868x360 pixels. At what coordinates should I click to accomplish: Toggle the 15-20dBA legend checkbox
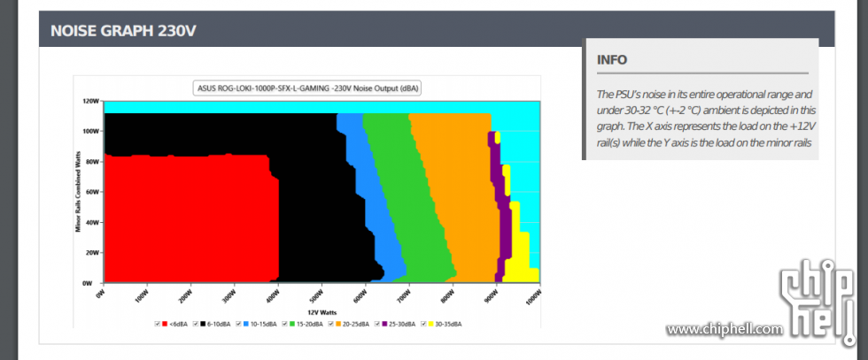click(x=285, y=324)
